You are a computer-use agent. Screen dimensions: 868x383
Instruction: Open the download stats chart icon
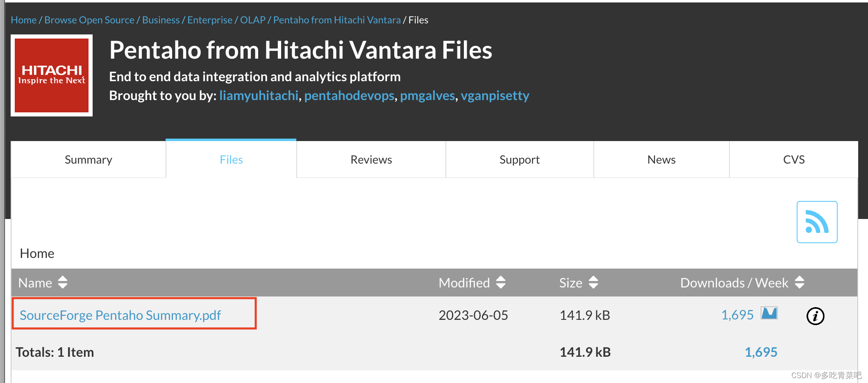coord(769,313)
